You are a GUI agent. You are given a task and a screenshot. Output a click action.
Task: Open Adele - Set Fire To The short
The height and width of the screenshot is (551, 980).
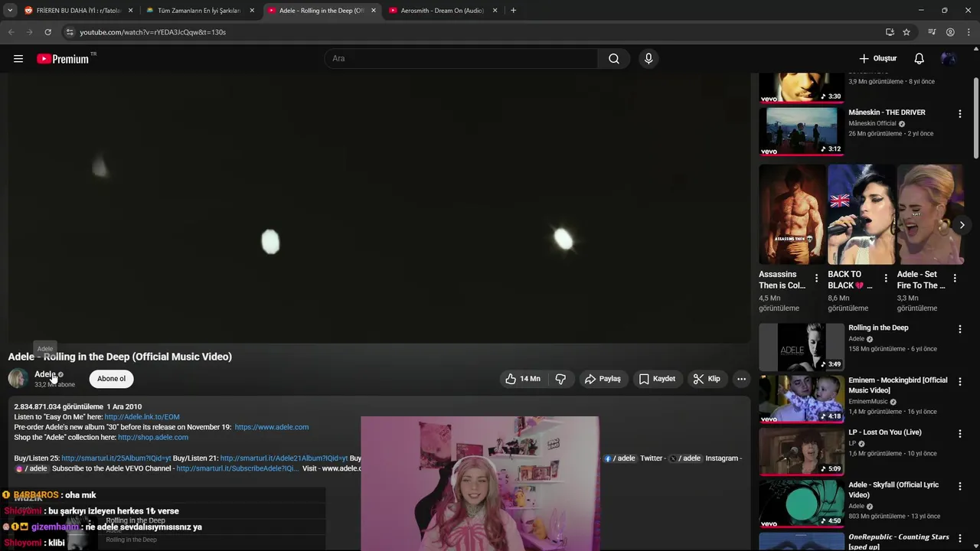(929, 214)
